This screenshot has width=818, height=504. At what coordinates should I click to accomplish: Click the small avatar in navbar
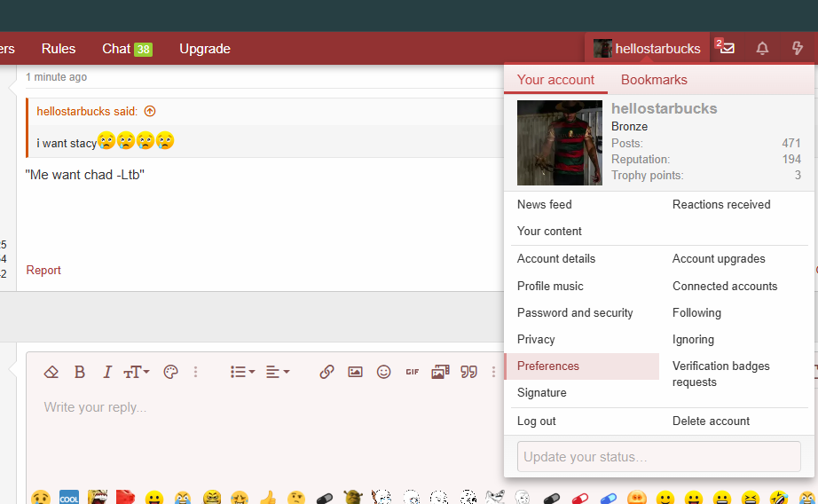coord(602,49)
